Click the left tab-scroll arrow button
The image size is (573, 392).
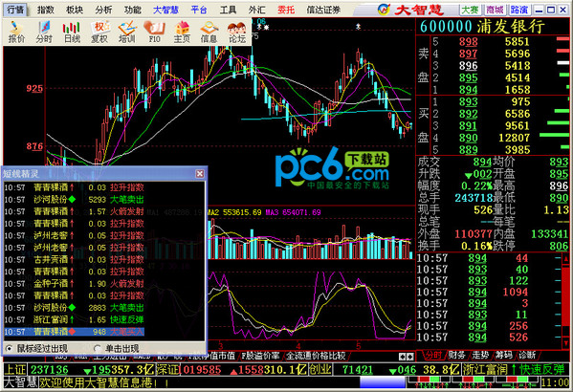pyautogui.click(x=402, y=357)
